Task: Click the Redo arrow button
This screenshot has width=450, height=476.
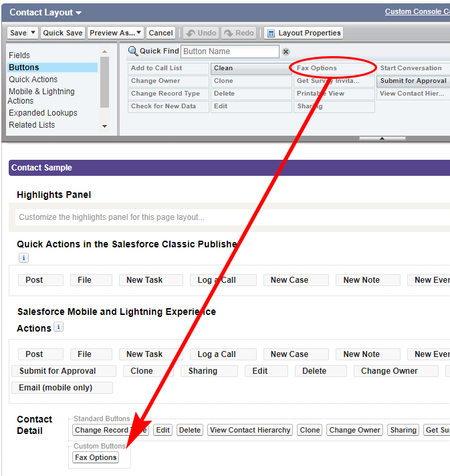Action: (x=238, y=33)
